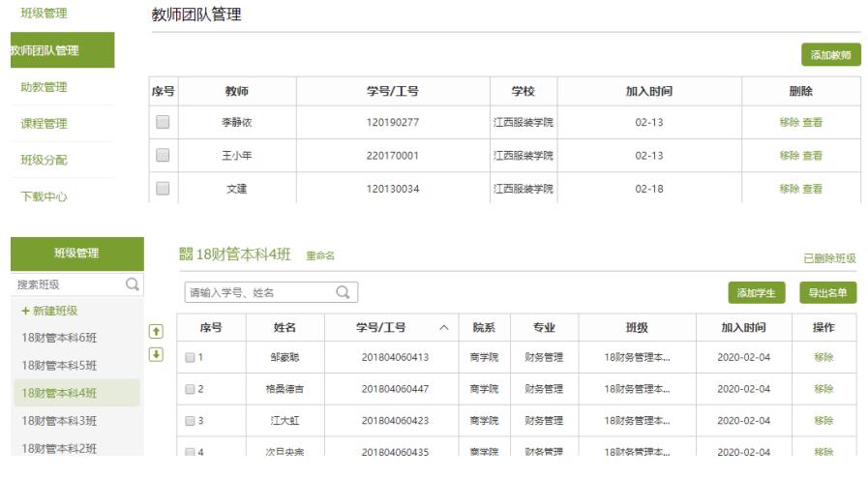Click the plus icon for 新建班级

point(26,311)
